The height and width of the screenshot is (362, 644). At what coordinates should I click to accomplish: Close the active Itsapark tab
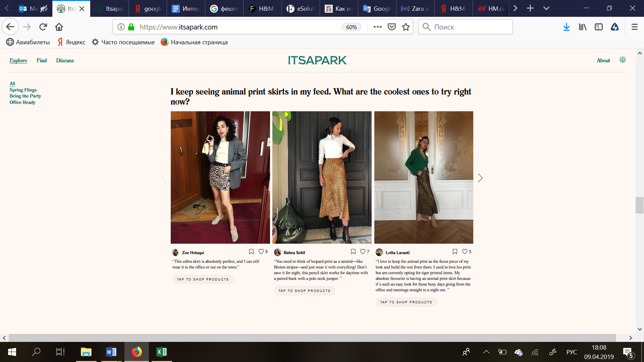point(82,9)
